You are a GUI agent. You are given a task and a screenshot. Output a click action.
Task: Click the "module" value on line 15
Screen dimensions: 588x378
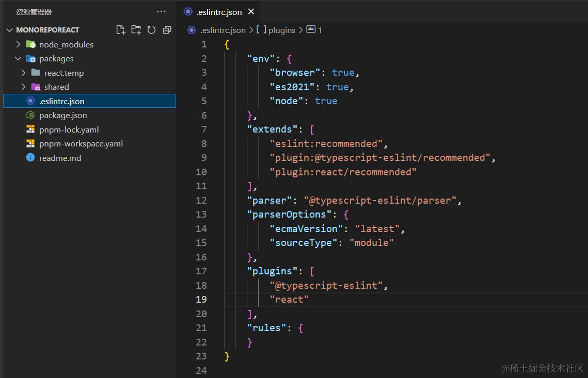point(372,243)
